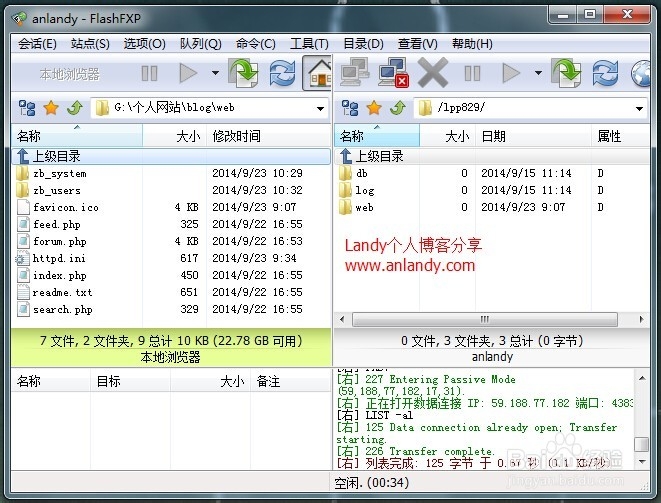Expand the remote path /lpp829/ dropdown
Image resolution: width=661 pixels, height=503 pixels.
(640, 109)
